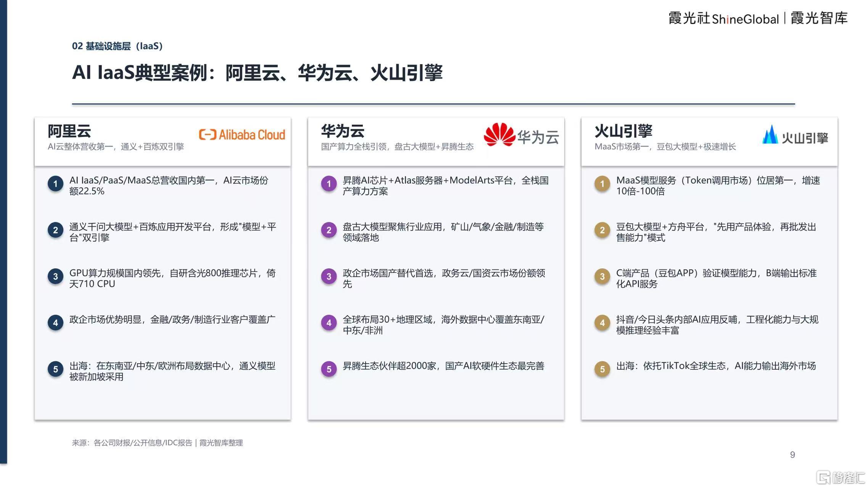
Task: Click the slide title starting with AI IaaS典型案例
Action: tap(257, 72)
